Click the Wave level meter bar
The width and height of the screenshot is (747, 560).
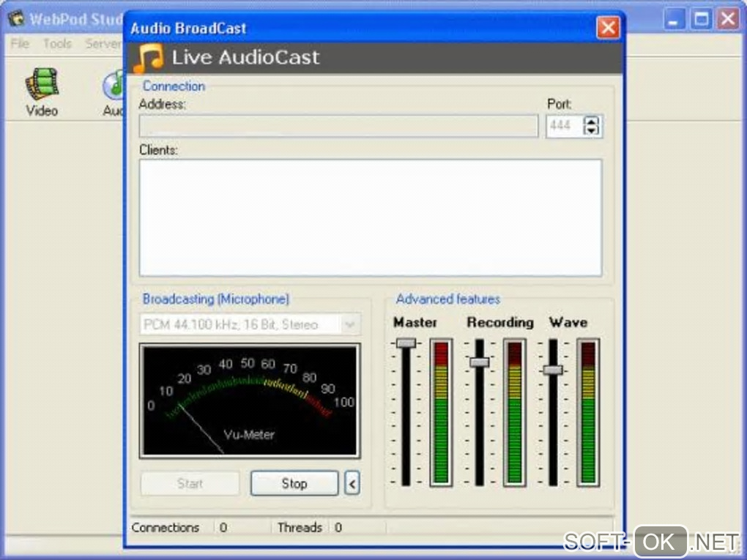tap(588, 412)
